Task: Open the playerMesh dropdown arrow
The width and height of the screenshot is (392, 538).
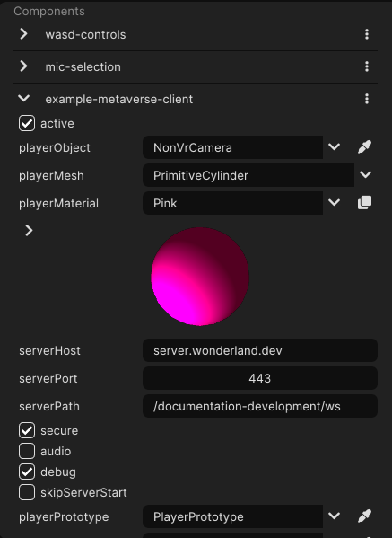Action: coord(366,175)
